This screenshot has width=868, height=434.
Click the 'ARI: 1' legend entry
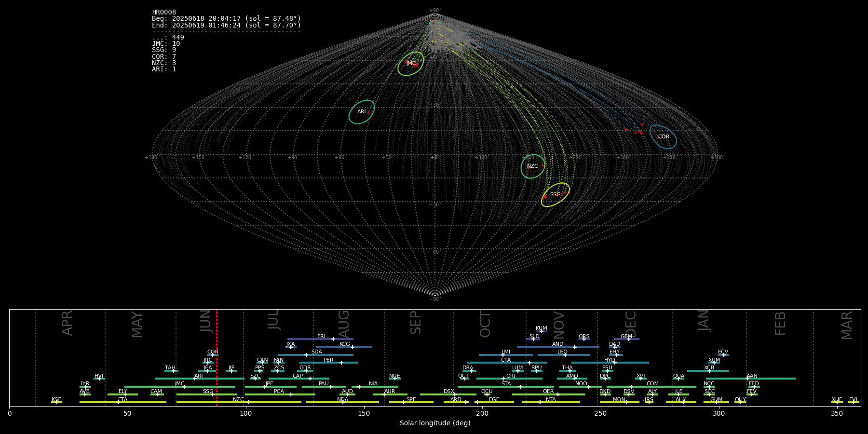click(164, 69)
